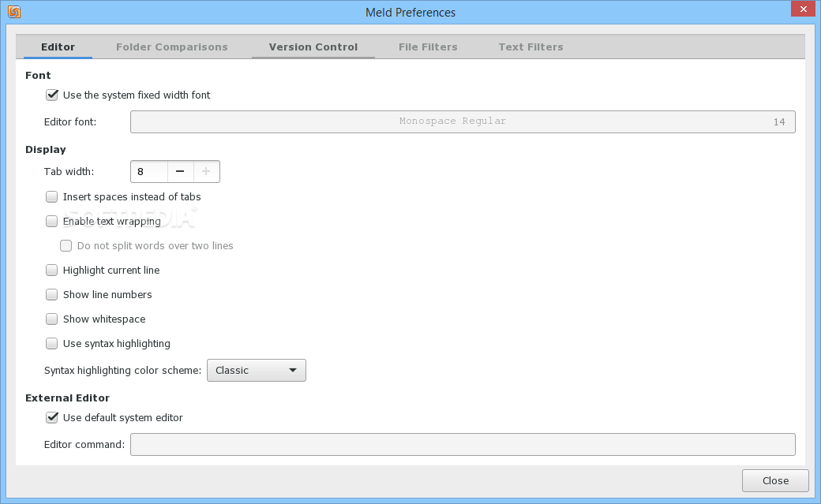Click the Syntax highlighting color scheme label
Image resolution: width=821 pixels, height=504 pixels.
(x=122, y=371)
